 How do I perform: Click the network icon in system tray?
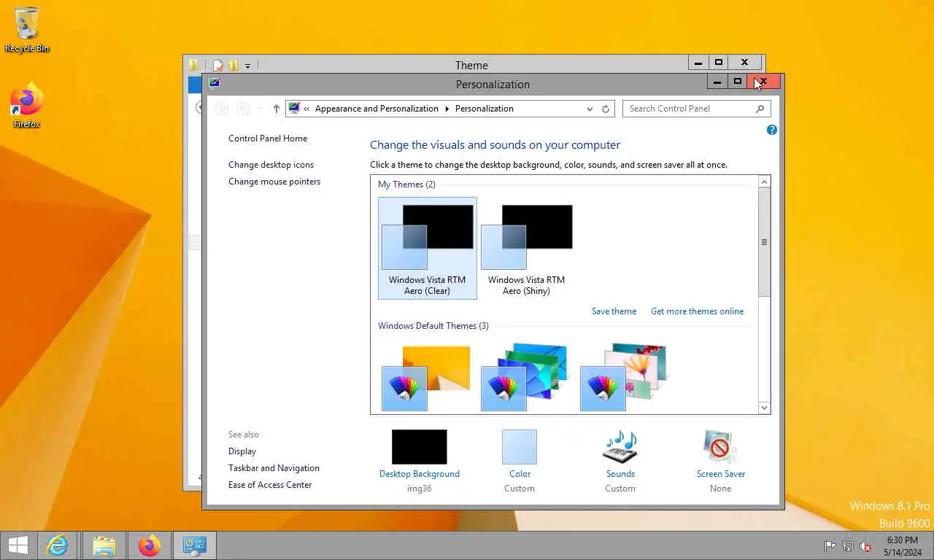848,545
